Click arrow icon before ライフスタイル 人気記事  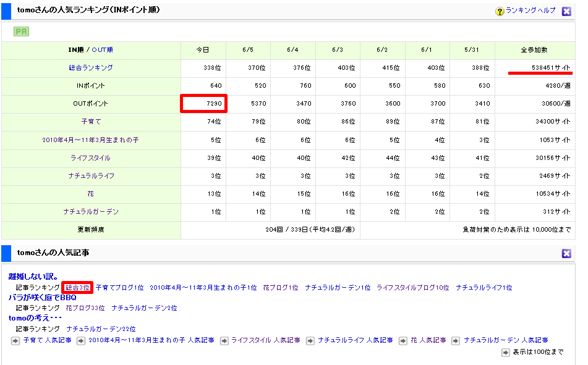[x=224, y=341]
